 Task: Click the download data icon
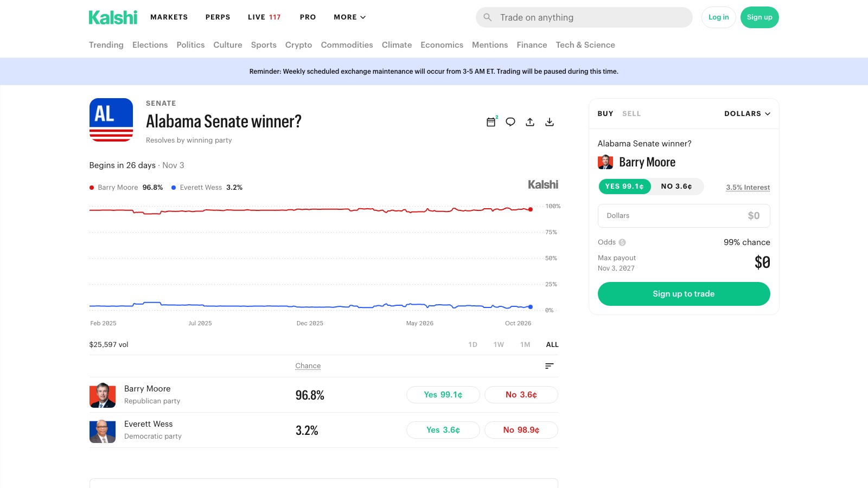pos(550,122)
